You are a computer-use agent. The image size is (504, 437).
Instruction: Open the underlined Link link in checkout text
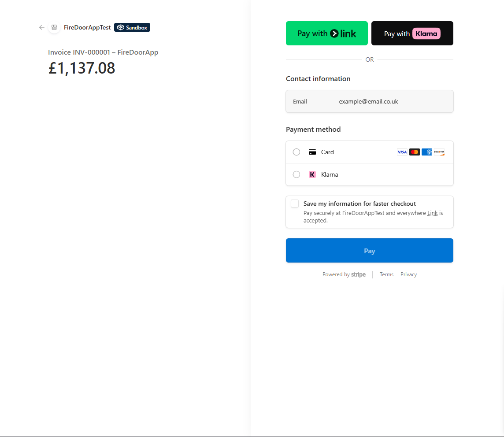coord(432,213)
